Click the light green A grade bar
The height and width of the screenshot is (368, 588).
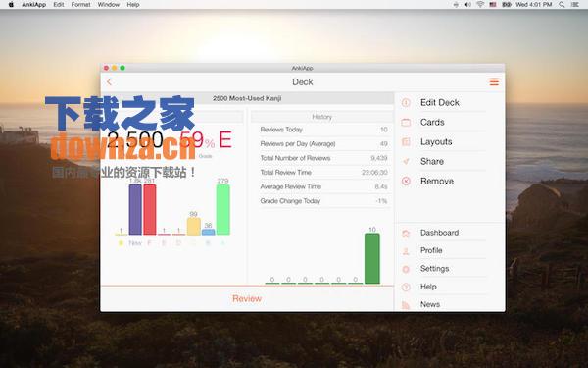[x=223, y=210]
